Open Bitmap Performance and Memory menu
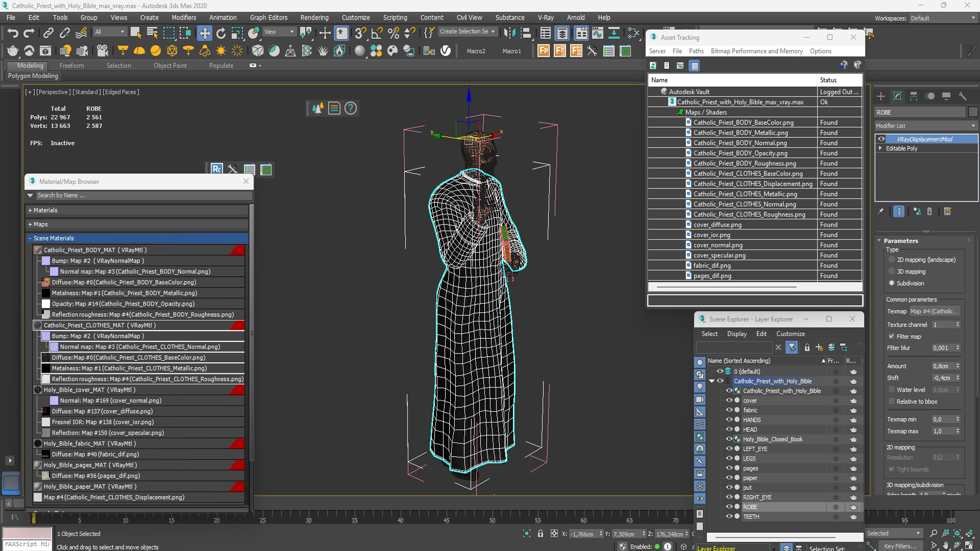Viewport: 980px width, 551px height. pyautogui.click(x=757, y=51)
